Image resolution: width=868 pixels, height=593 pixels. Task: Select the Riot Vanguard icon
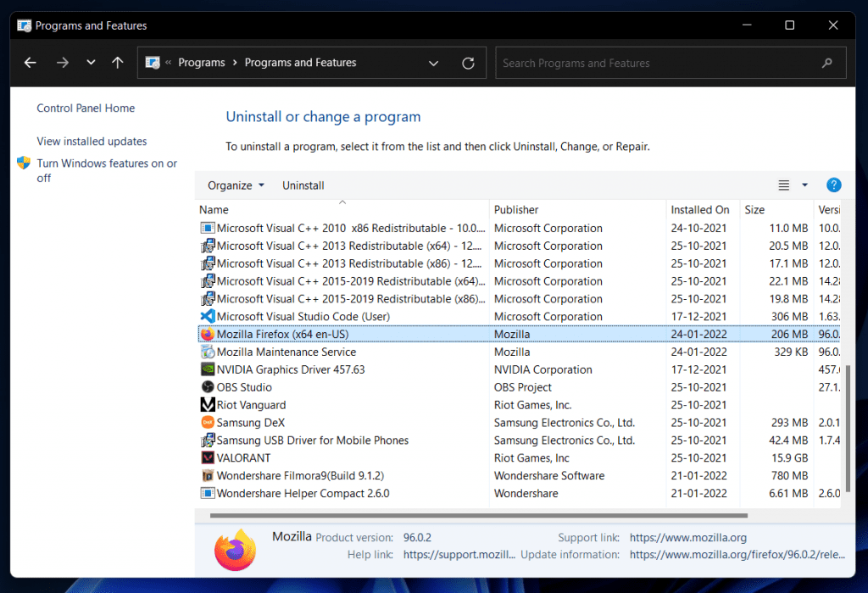coord(207,405)
